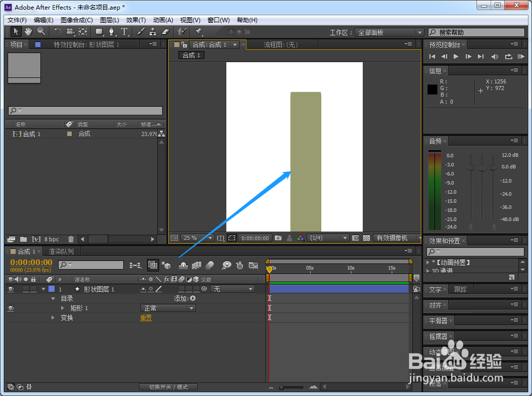
Task: Toggle region of interest icon in viewer
Action: 232,238
